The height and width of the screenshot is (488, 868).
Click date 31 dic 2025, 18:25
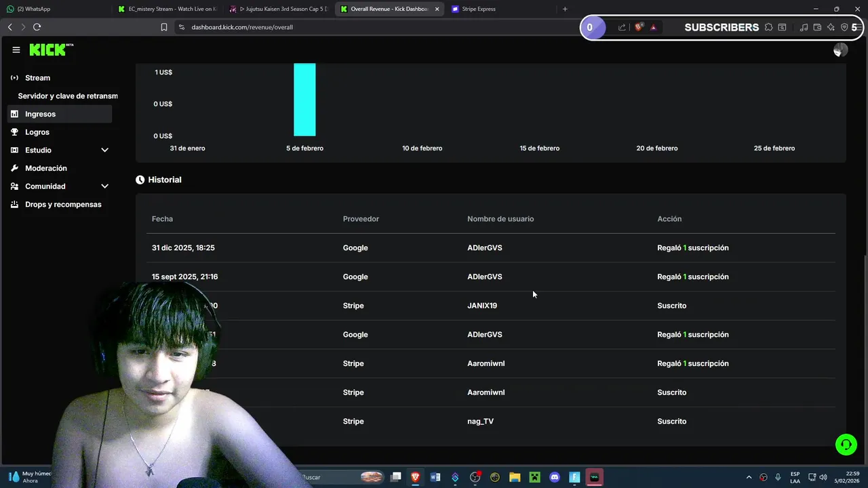pos(183,248)
